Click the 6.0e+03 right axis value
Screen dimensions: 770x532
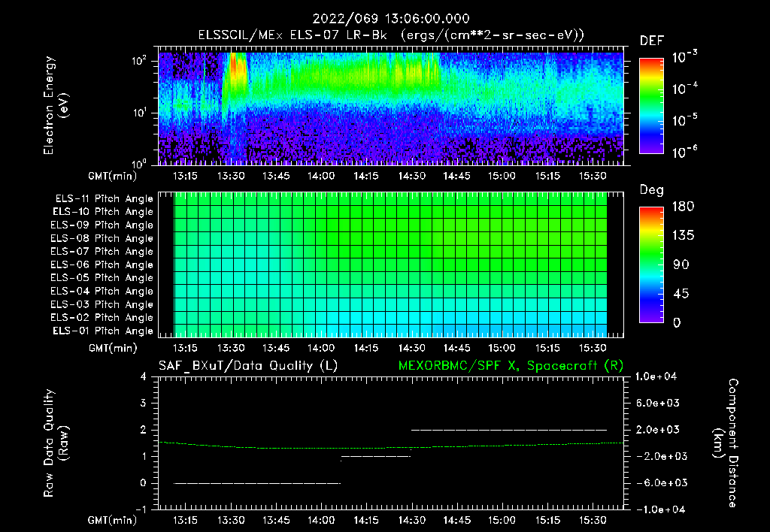tap(657, 404)
